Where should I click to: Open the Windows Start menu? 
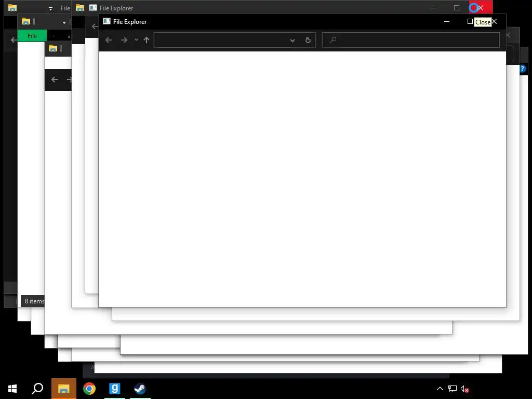pos(12,389)
